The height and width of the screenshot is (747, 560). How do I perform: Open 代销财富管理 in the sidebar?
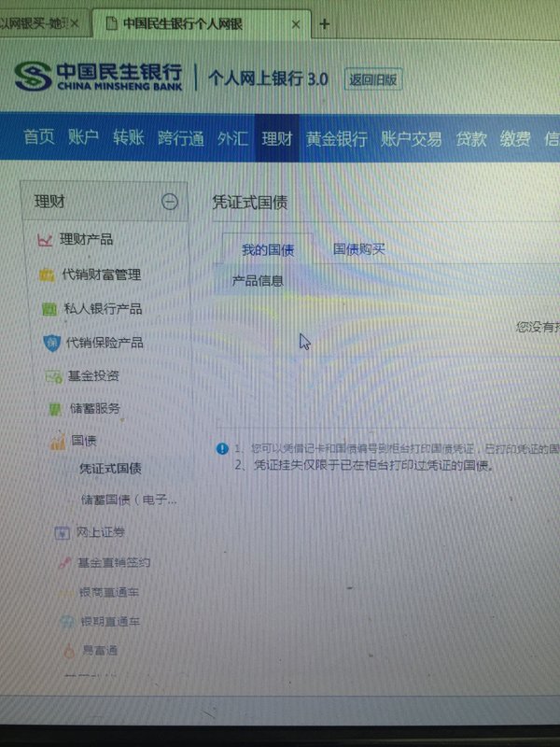point(102,275)
